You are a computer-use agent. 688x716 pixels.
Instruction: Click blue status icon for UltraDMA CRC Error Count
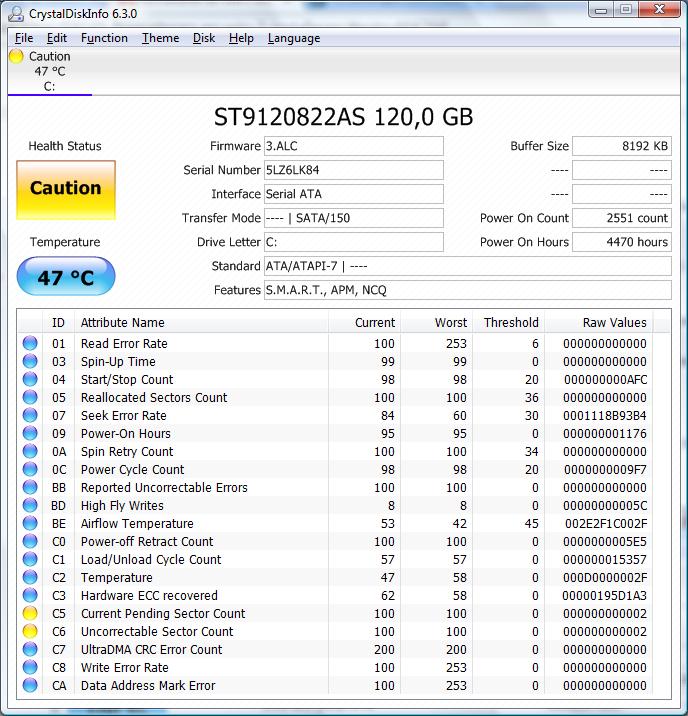pyautogui.click(x=30, y=649)
